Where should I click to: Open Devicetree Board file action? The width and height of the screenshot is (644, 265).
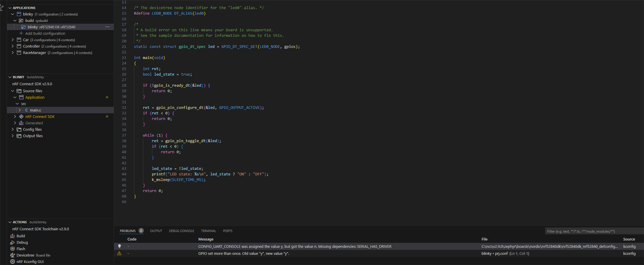33,255
